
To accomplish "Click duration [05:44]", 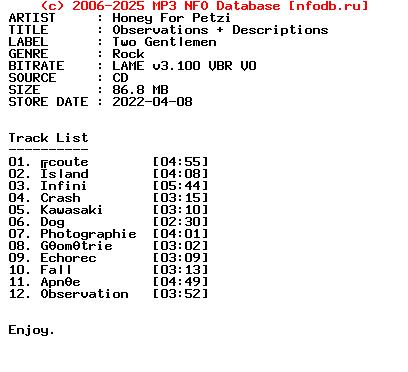I will pyautogui.click(x=180, y=186).
